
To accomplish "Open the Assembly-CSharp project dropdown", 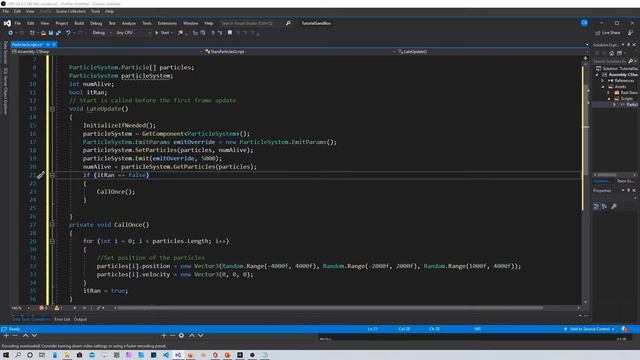I will [x=107, y=52].
